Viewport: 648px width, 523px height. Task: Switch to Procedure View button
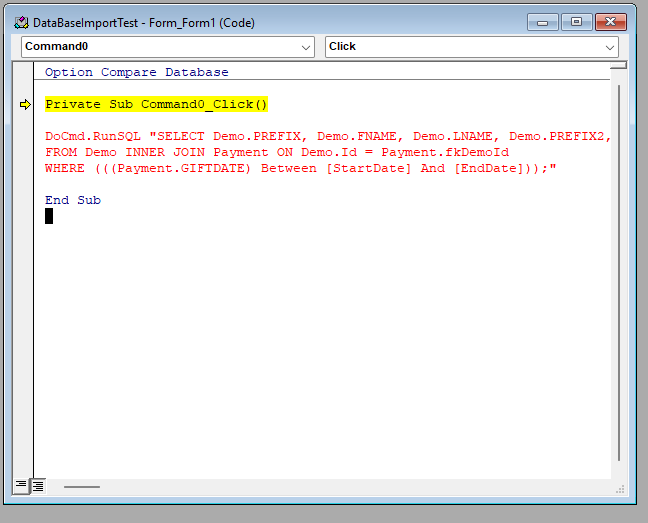point(21,486)
